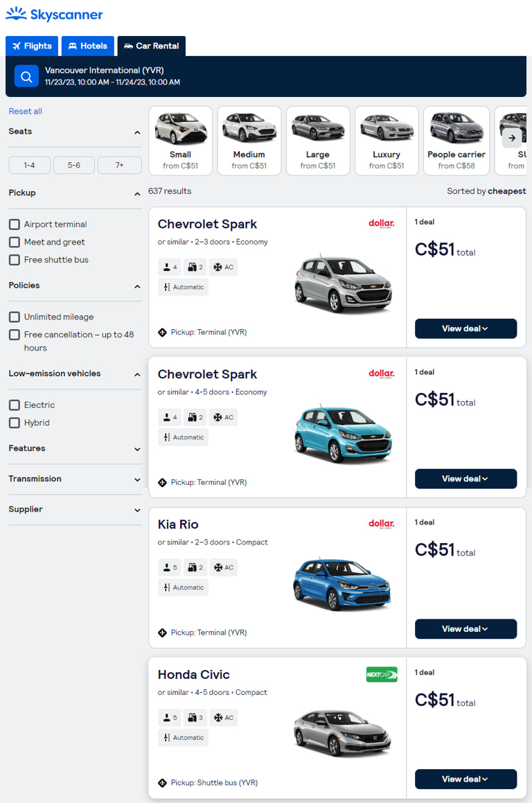This screenshot has height=803, width=532.
Task: Click the silver Chevrolet Spark car image
Action: coord(343,283)
